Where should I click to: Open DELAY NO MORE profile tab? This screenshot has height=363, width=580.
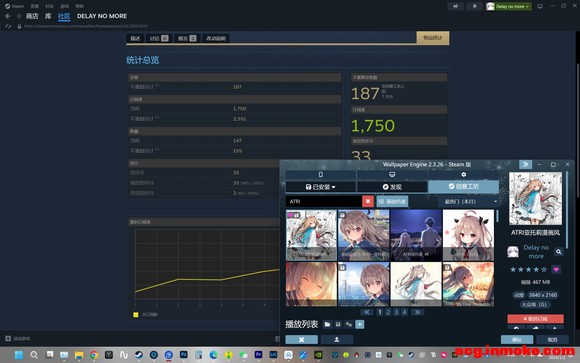point(102,16)
